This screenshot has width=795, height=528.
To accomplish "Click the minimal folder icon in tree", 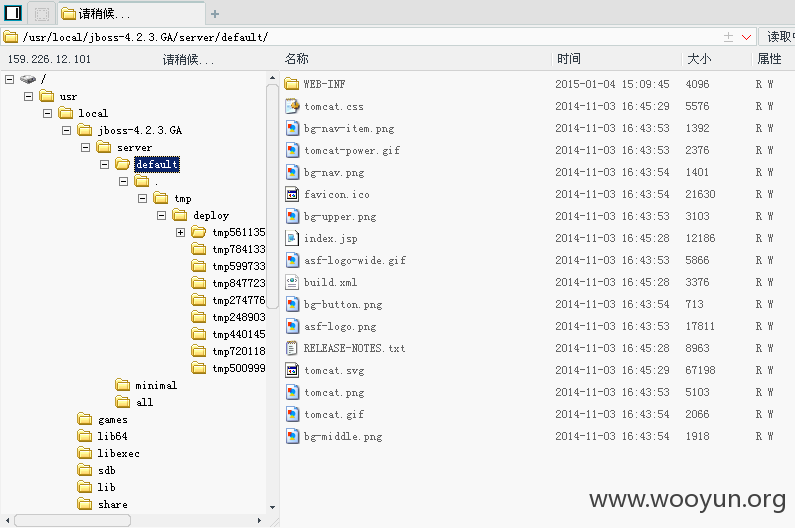I will click(x=122, y=385).
